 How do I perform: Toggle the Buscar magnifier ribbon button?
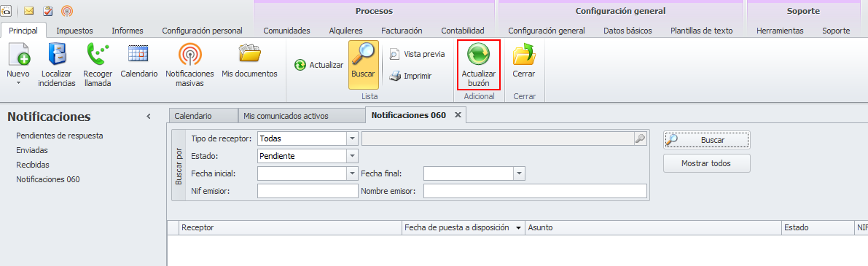pos(364,65)
